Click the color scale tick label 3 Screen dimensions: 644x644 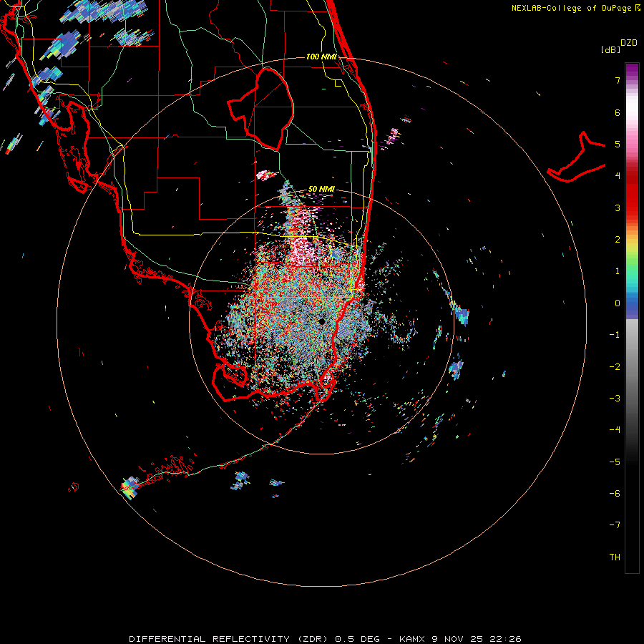pos(618,208)
